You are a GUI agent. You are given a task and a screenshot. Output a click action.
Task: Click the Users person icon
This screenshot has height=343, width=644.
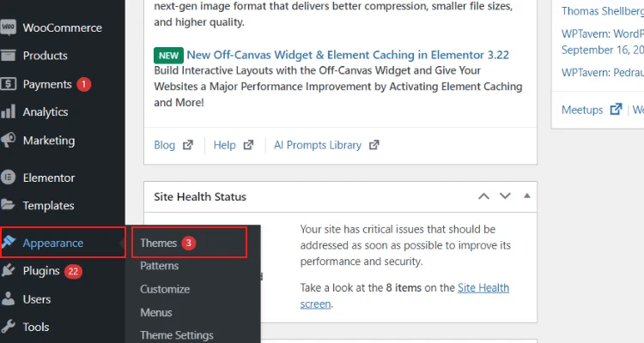(x=8, y=299)
